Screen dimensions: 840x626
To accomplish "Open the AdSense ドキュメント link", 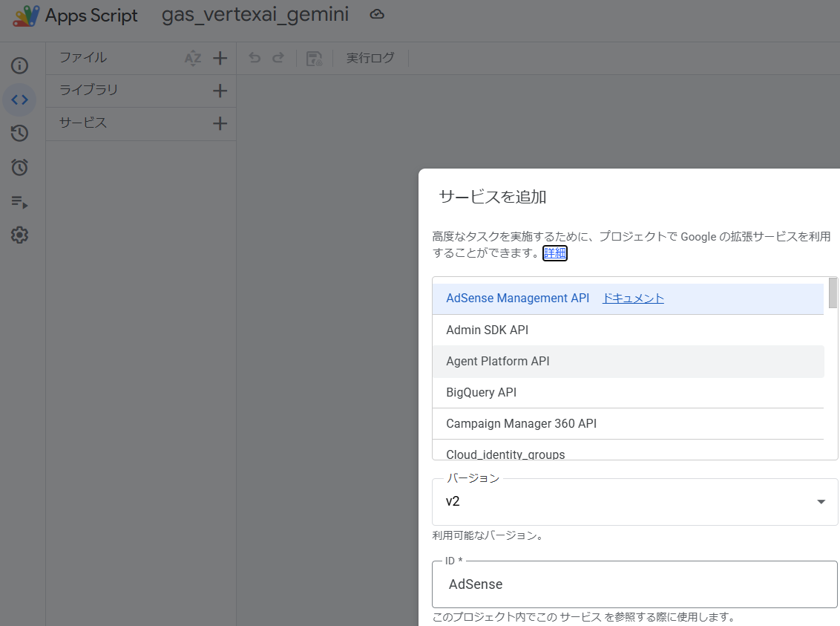I will click(x=633, y=298).
